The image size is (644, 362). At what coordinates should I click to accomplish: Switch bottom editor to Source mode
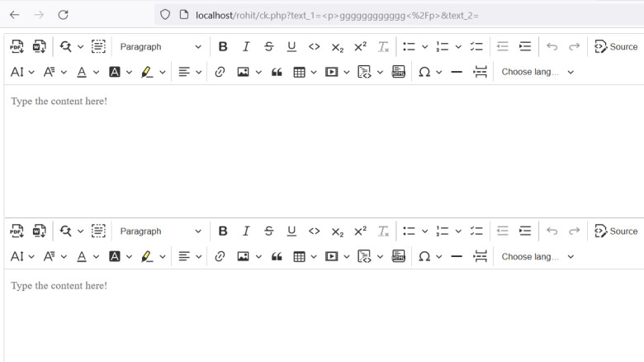616,231
